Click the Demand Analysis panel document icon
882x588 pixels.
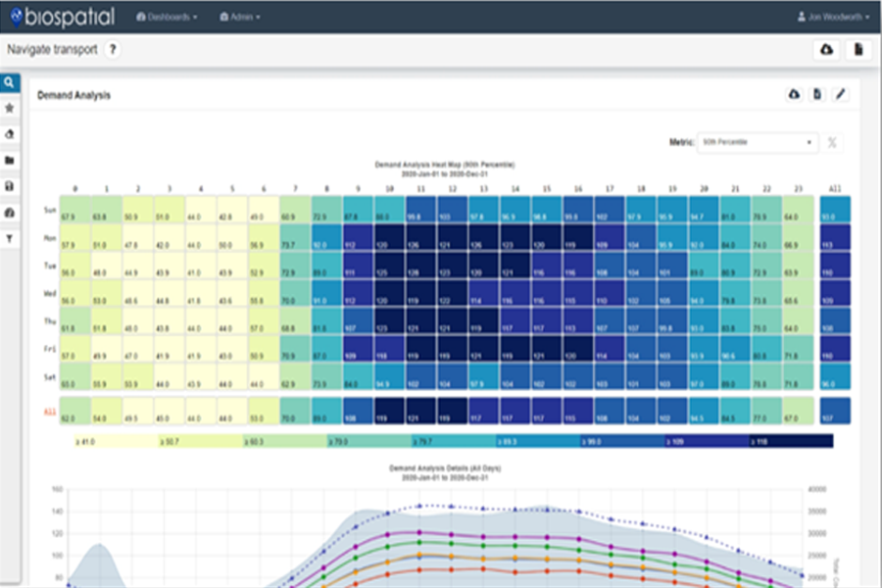816,94
